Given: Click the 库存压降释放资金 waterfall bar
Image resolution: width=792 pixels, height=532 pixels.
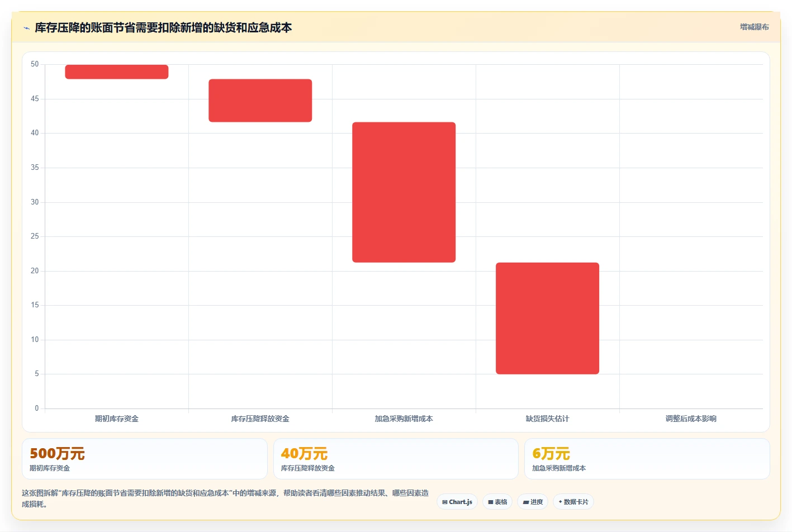Looking at the screenshot, I should pos(260,101).
